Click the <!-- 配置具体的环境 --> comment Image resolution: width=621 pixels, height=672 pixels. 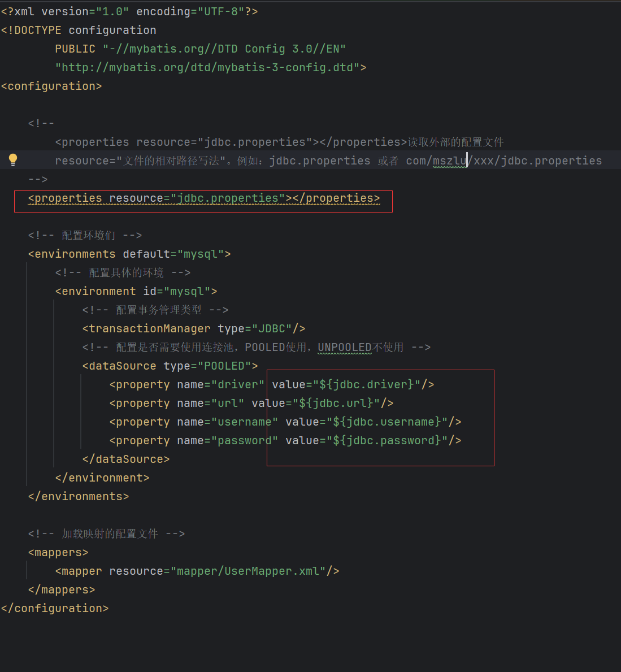(x=123, y=272)
